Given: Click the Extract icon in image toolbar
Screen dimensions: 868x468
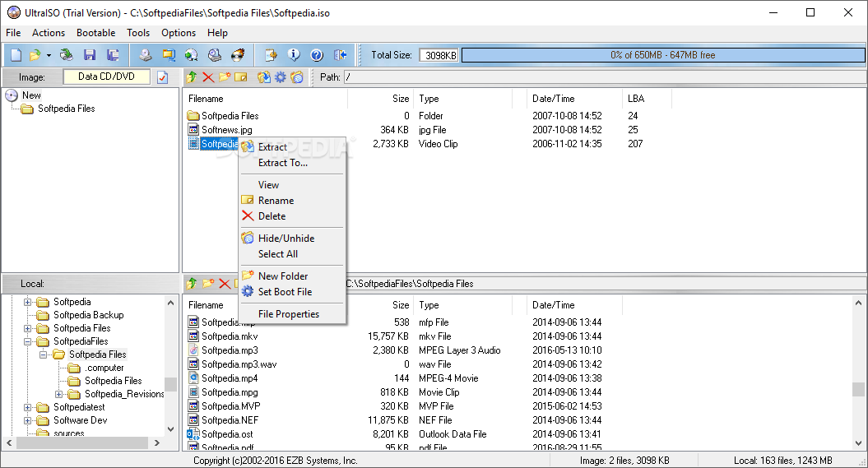Looking at the screenshot, I should [x=264, y=76].
